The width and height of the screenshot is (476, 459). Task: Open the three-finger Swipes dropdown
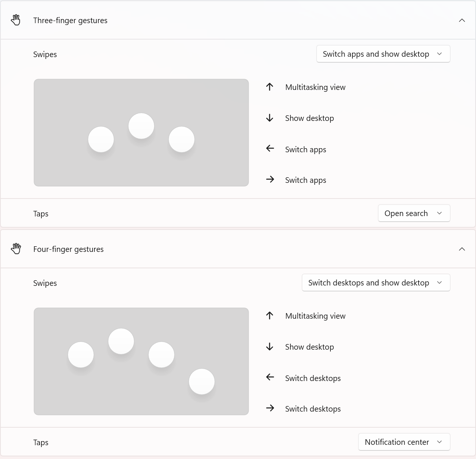click(383, 54)
